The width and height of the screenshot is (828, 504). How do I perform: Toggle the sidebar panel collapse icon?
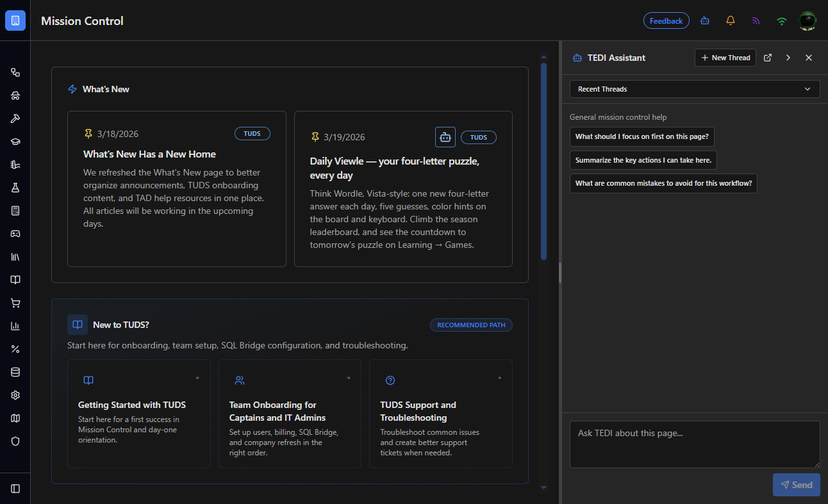tap(15, 489)
